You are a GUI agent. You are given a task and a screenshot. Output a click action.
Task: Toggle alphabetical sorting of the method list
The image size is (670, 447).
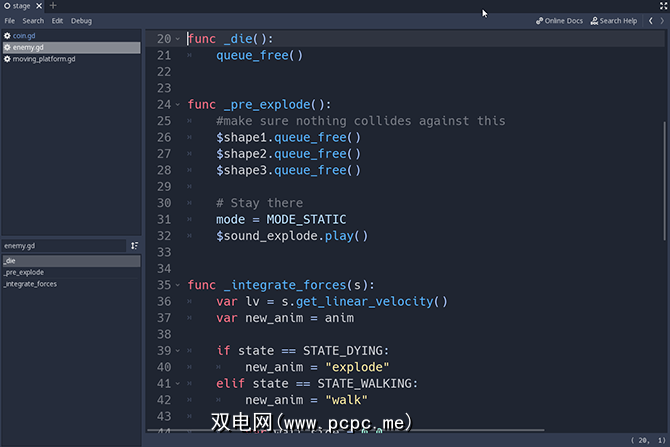pyautogui.click(x=134, y=245)
